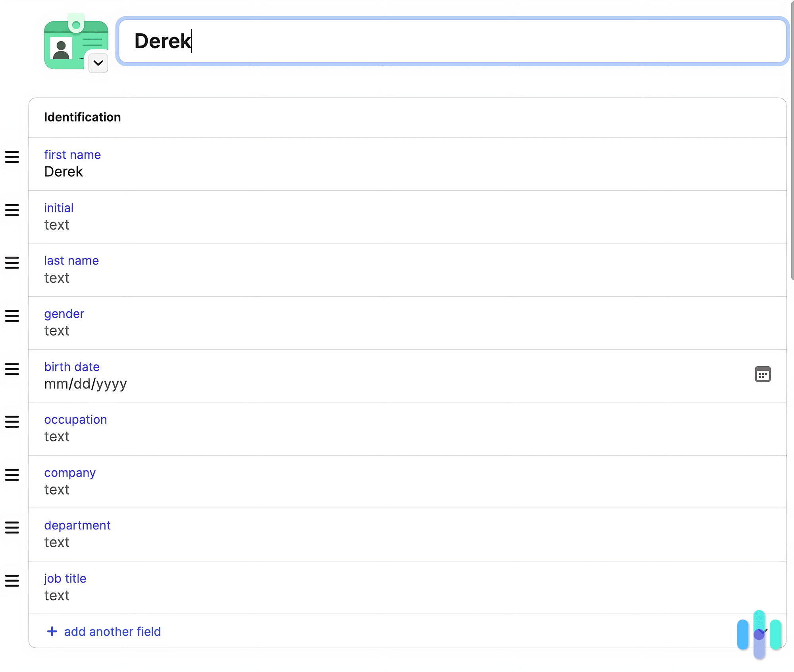Click the drag handle next to initial

coord(12,210)
